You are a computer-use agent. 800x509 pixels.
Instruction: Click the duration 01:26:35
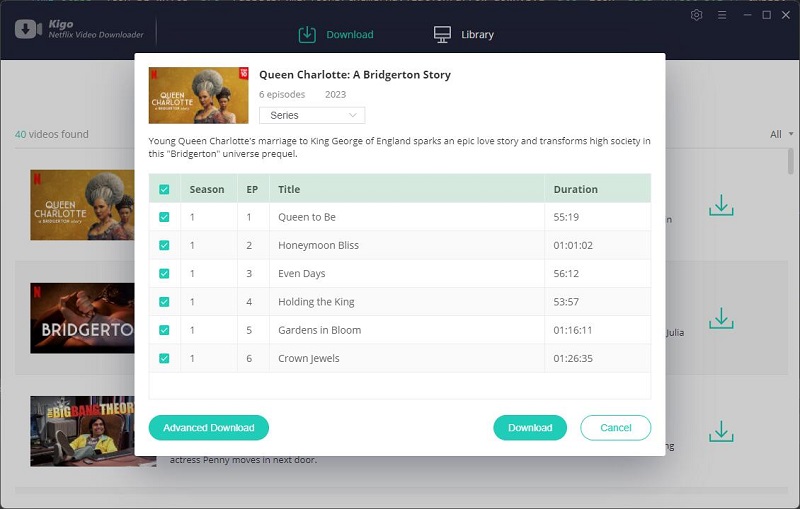click(573, 359)
